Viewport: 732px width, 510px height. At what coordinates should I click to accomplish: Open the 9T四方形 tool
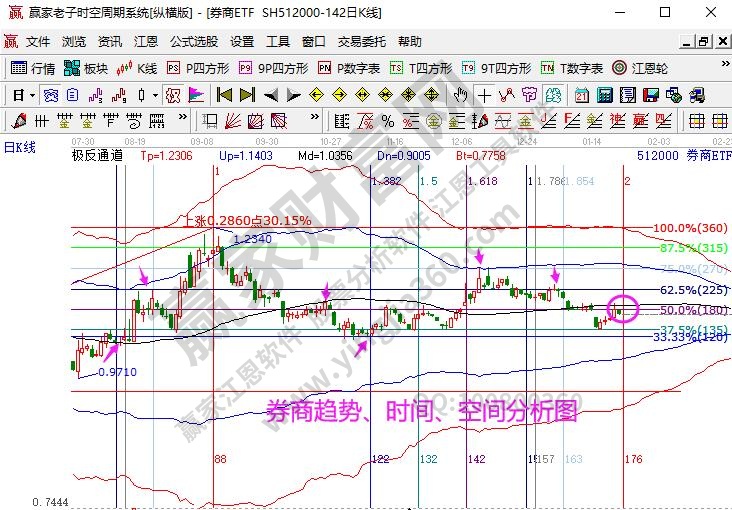tap(496, 68)
